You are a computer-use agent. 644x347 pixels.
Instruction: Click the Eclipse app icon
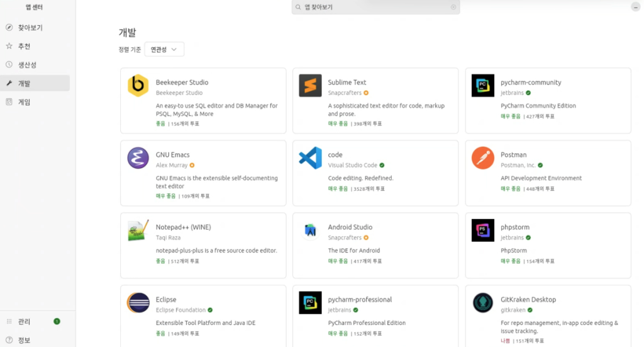[138, 302]
